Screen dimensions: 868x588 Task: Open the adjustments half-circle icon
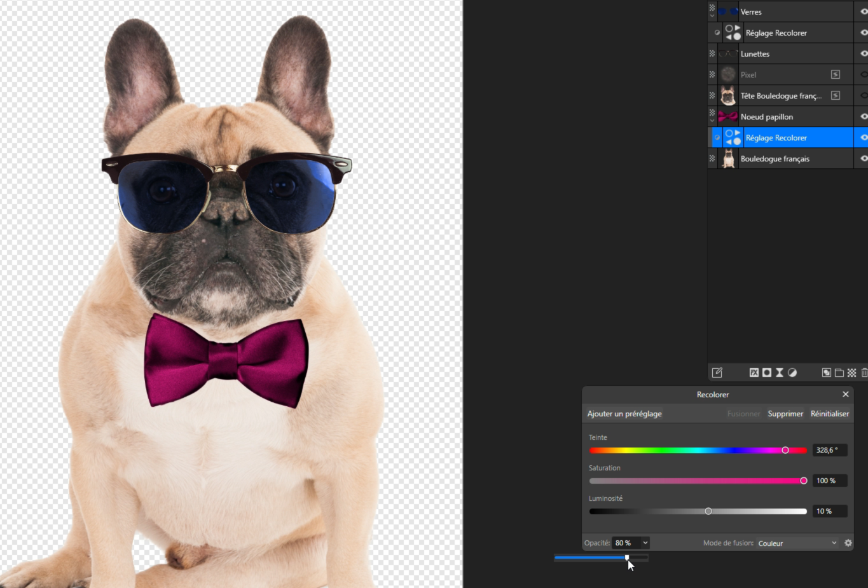792,373
